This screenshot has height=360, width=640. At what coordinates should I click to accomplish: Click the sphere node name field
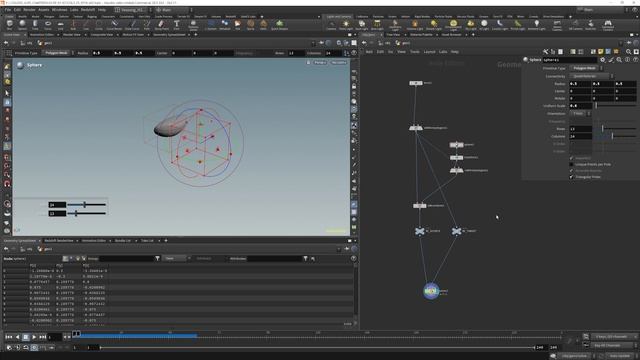point(569,60)
